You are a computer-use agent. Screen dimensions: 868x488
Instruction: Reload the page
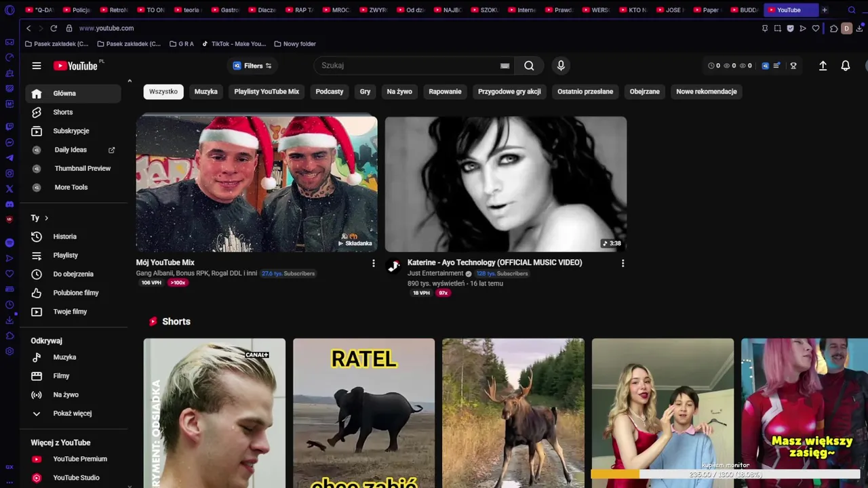point(54,28)
